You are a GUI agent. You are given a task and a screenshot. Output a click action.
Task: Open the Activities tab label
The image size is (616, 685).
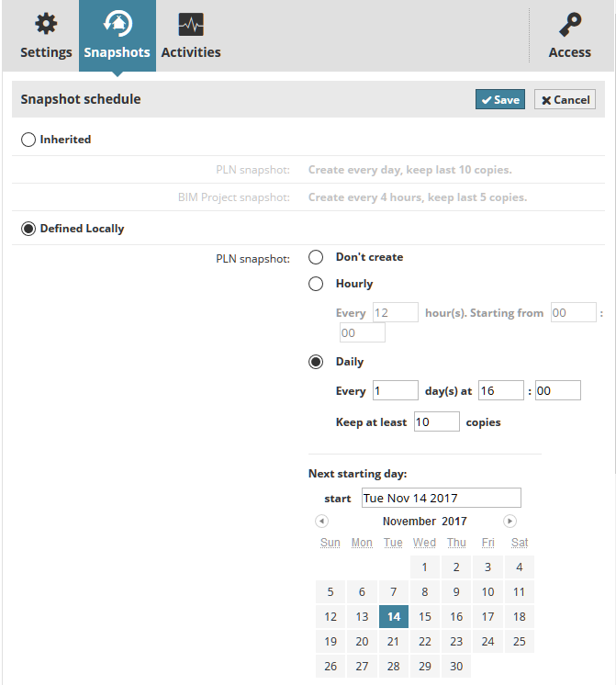191,52
